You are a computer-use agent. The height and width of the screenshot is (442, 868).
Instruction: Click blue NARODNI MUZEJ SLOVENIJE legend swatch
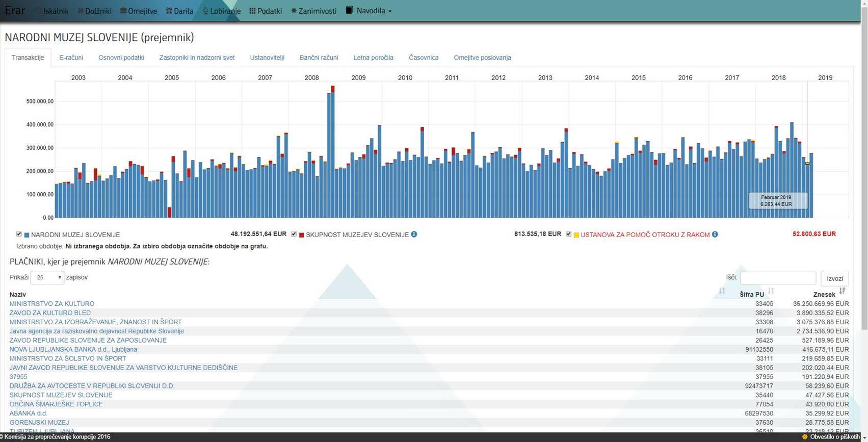(27, 235)
